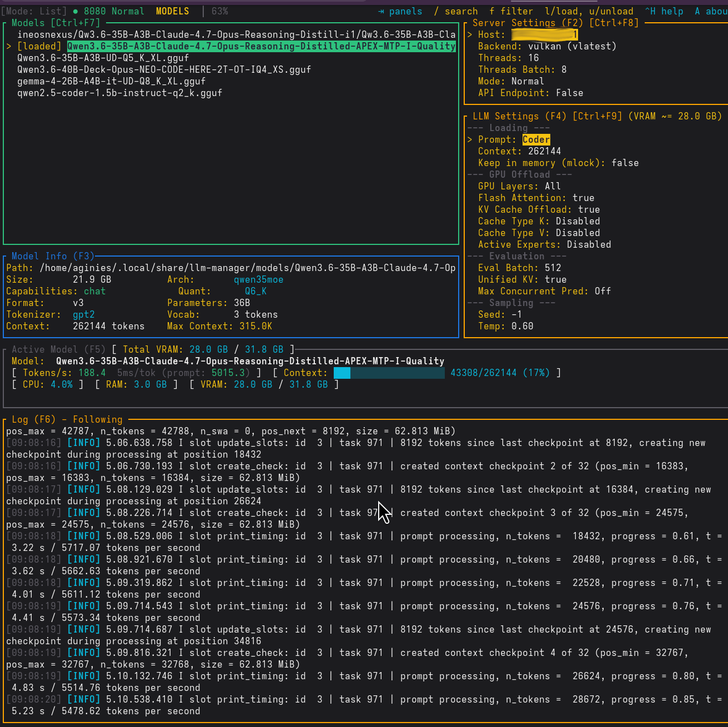Change the Active Experts Disabled setting
The width and height of the screenshot is (728, 727).
tap(545, 244)
